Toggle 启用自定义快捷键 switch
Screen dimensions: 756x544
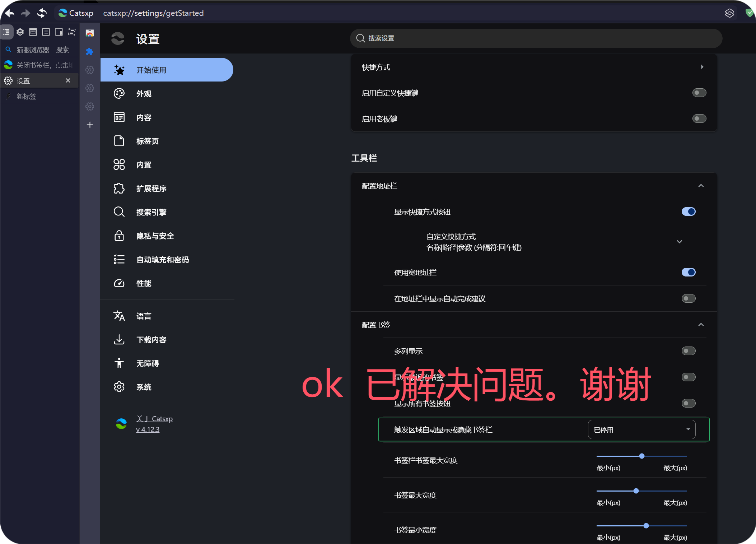(x=699, y=93)
